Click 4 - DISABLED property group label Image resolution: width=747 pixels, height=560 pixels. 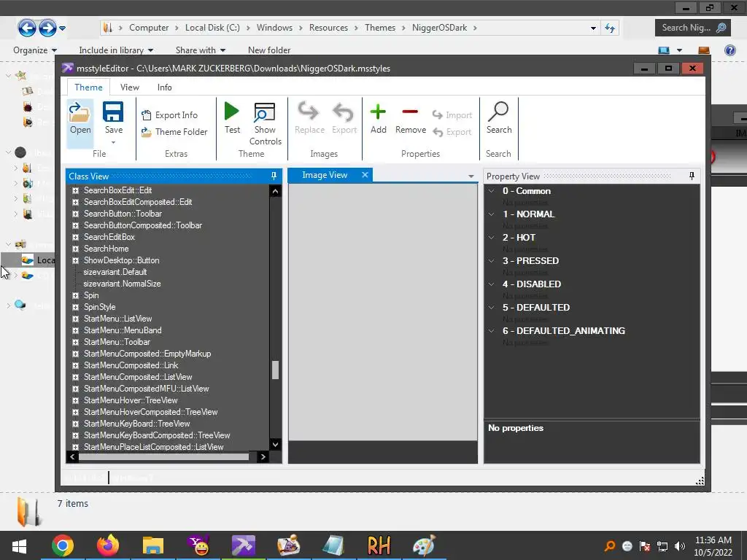(532, 284)
